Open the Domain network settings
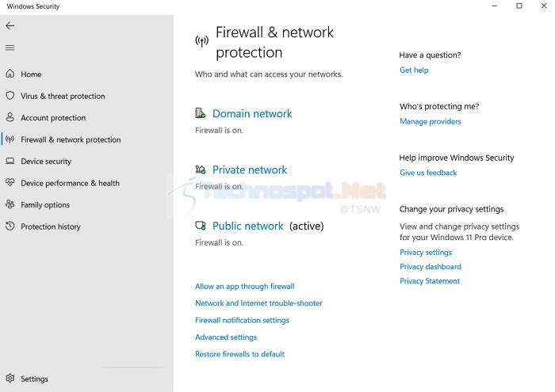The height and width of the screenshot is (392, 555). pos(252,114)
